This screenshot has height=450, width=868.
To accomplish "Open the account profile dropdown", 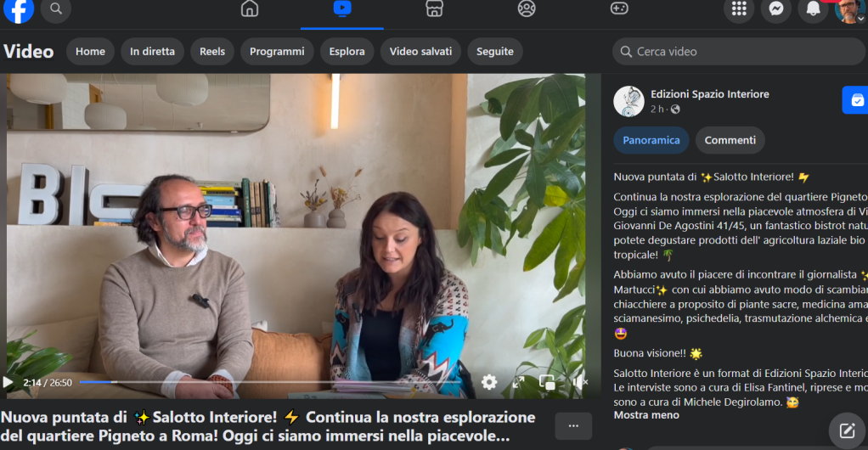I will point(848,10).
